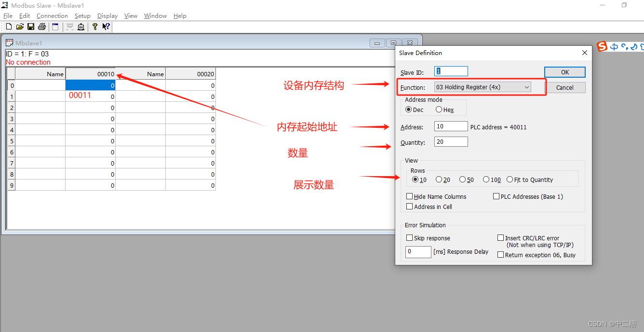The height and width of the screenshot is (332, 644).
Task: Minimize the Mbslave1 child window
Action: click(x=377, y=43)
